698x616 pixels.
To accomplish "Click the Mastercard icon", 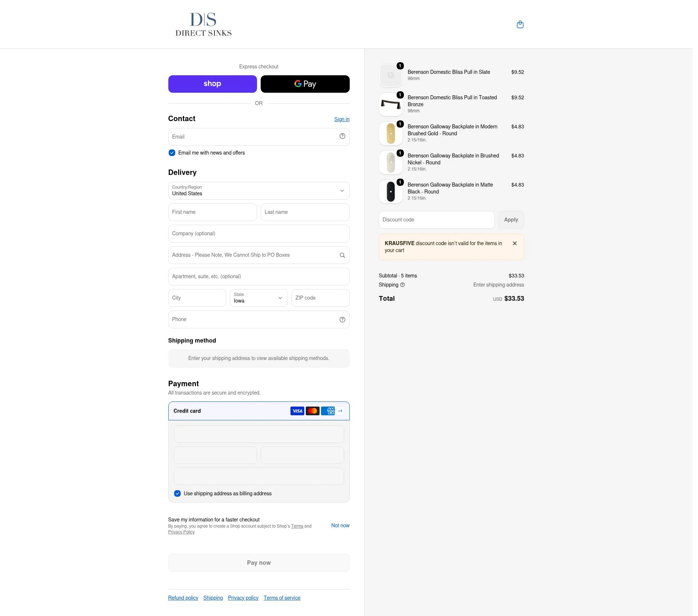I will click(313, 411).
